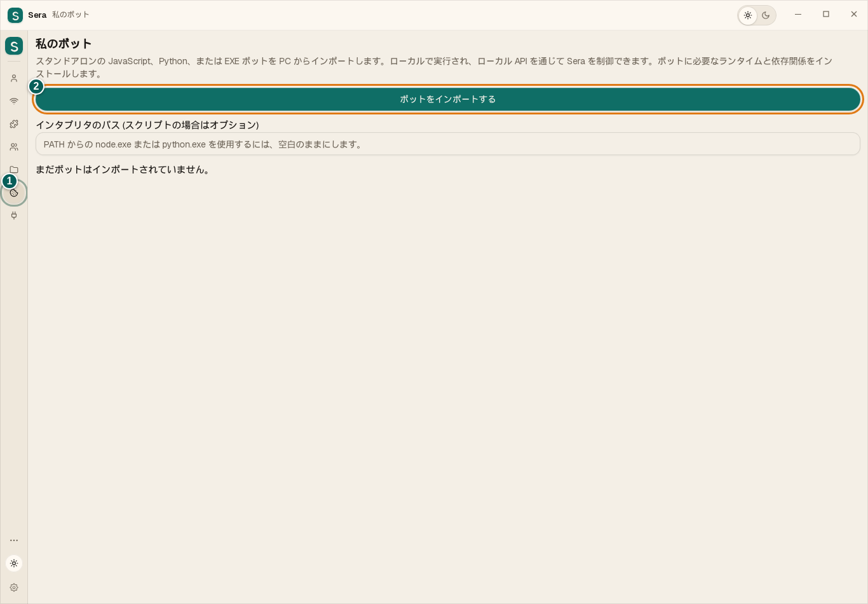Minimize the Sera window

click(x=798, y=15)
